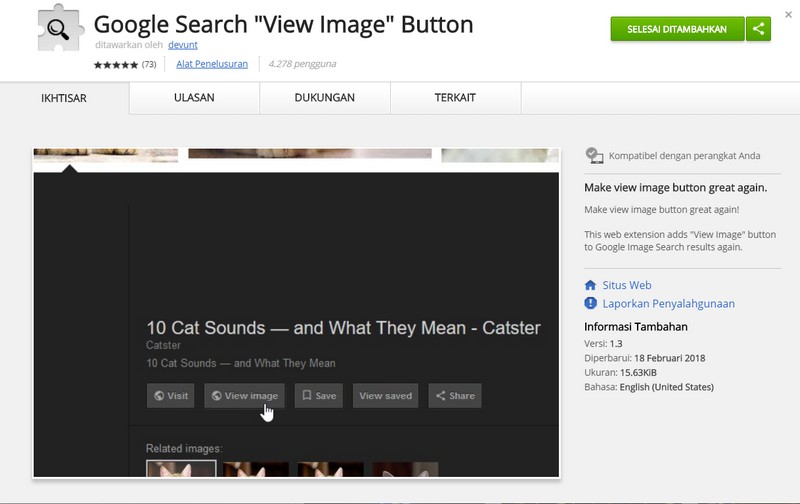Image resolution: width=800 pixels, height=504 pixels.
Task: Open the Alat Penelusuran category link
Action: (212, 64)
